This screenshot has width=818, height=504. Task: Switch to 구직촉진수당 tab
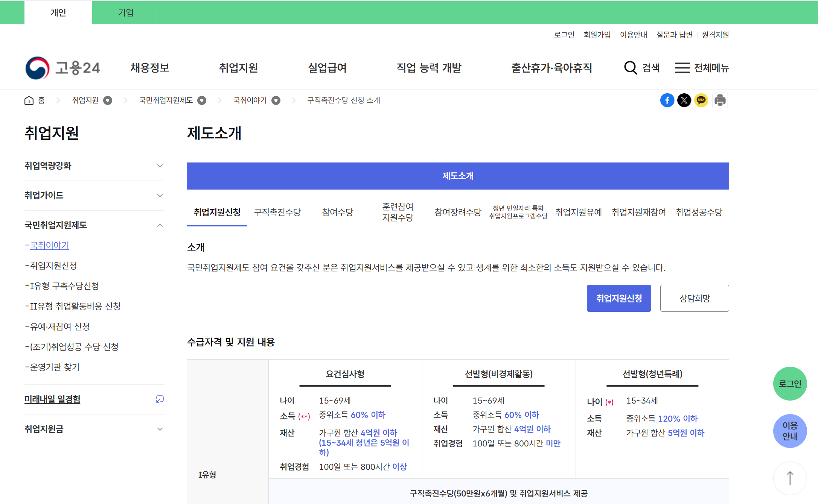click(x=277, y=212)
